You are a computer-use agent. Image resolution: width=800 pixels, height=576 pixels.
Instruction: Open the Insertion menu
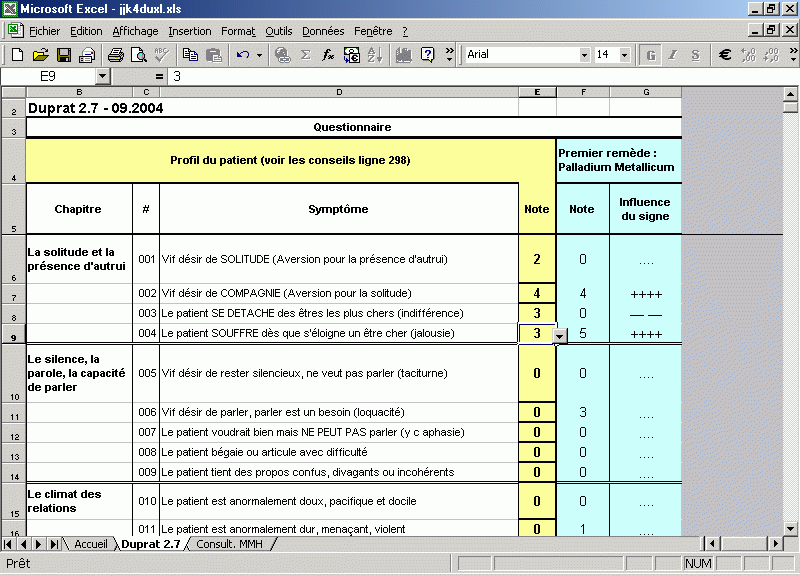(190, 31)
